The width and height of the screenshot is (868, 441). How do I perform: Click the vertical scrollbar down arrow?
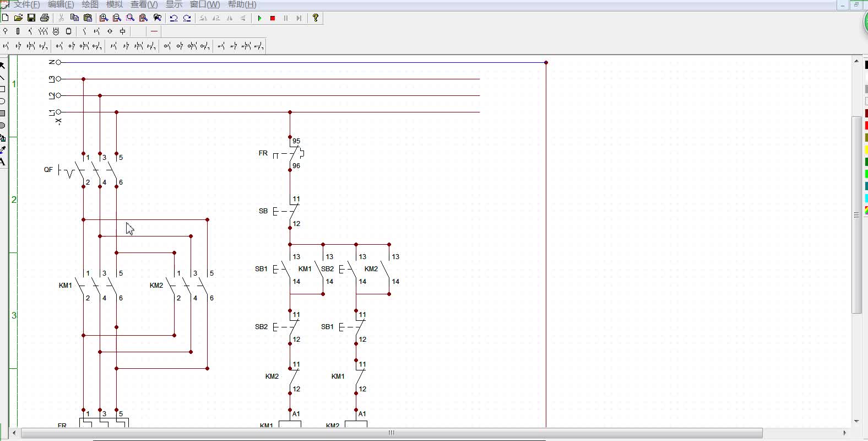pyautogui.click(x=856, y=421)
